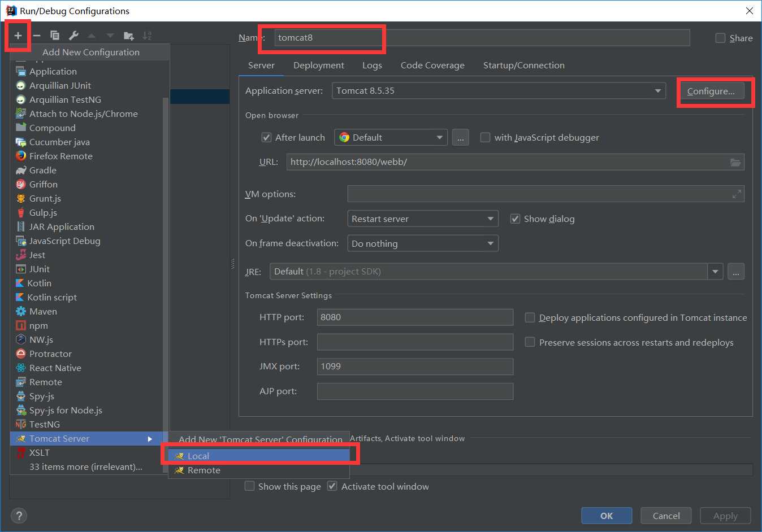Click the Move Up arrow icon
762x532 pixels.
pos(92,36)
